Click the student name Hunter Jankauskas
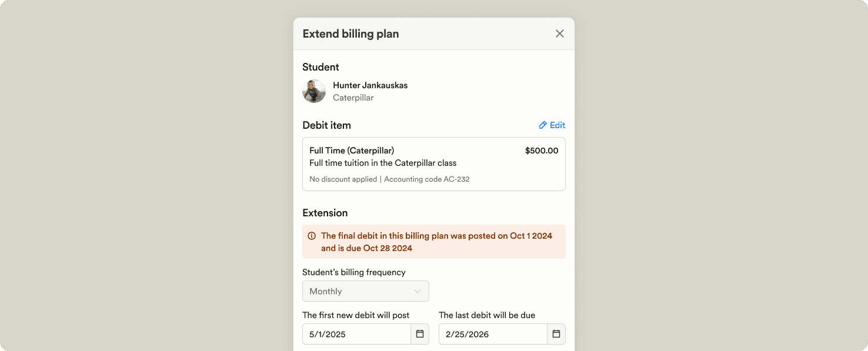Viewport: 868px width, 351px height. [370, 85]
